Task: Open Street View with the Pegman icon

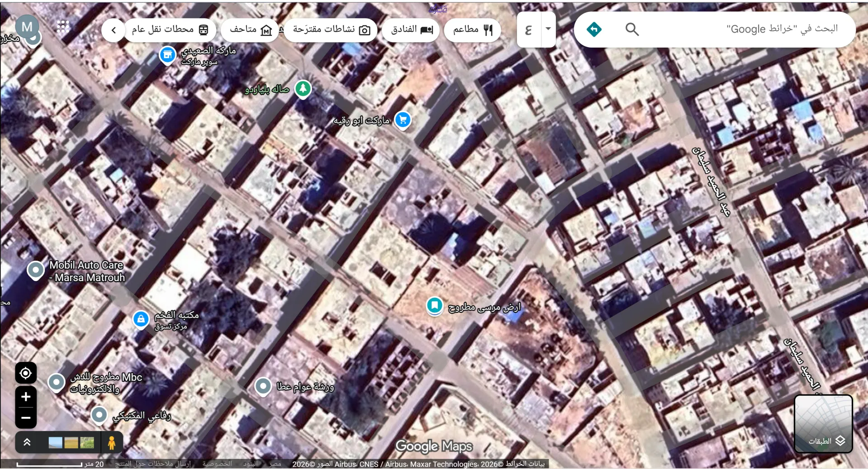Action: (x=112, y=442)
